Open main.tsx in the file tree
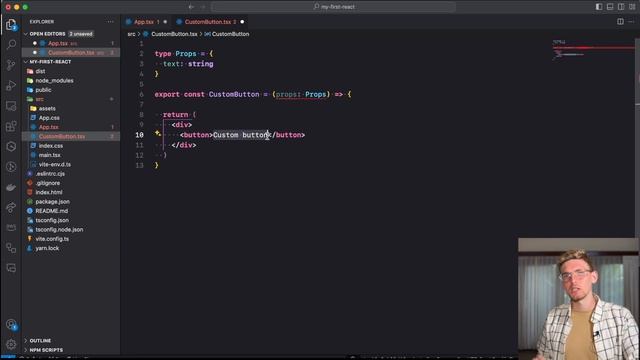The height and width of the screenshot is (360, 640). (x=49, y=155)
